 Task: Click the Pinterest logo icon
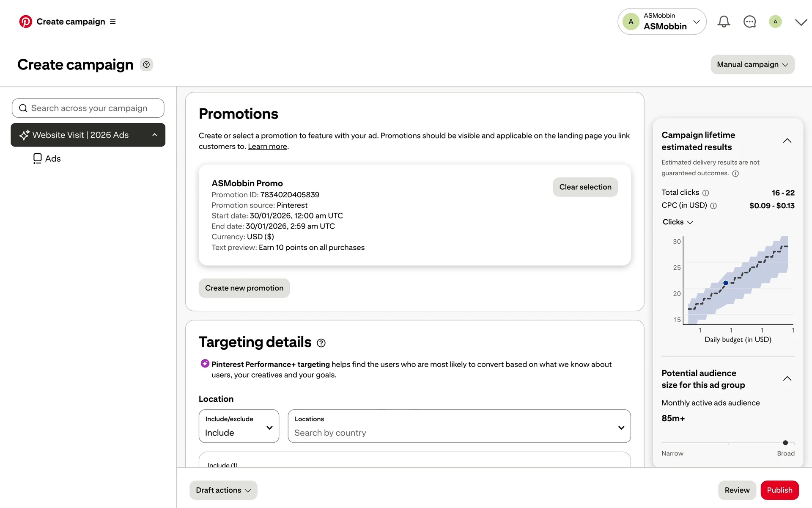(25, 22)
